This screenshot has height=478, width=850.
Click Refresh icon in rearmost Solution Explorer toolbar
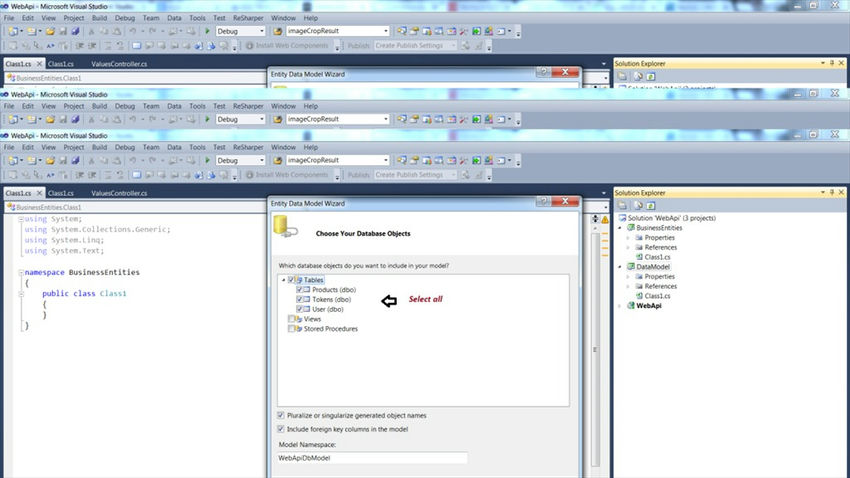[x=651, y=76]
